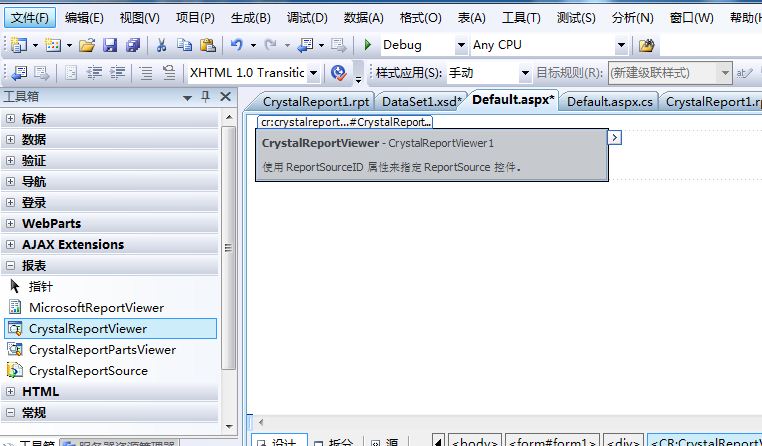Click the Copy icon in the toolbar

click(x=184, y=45)
